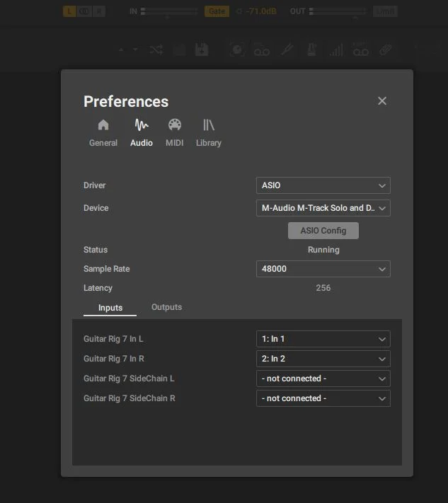Select the Inputs tab
This screenshot has width=448, height=503.
pos(110,308)
